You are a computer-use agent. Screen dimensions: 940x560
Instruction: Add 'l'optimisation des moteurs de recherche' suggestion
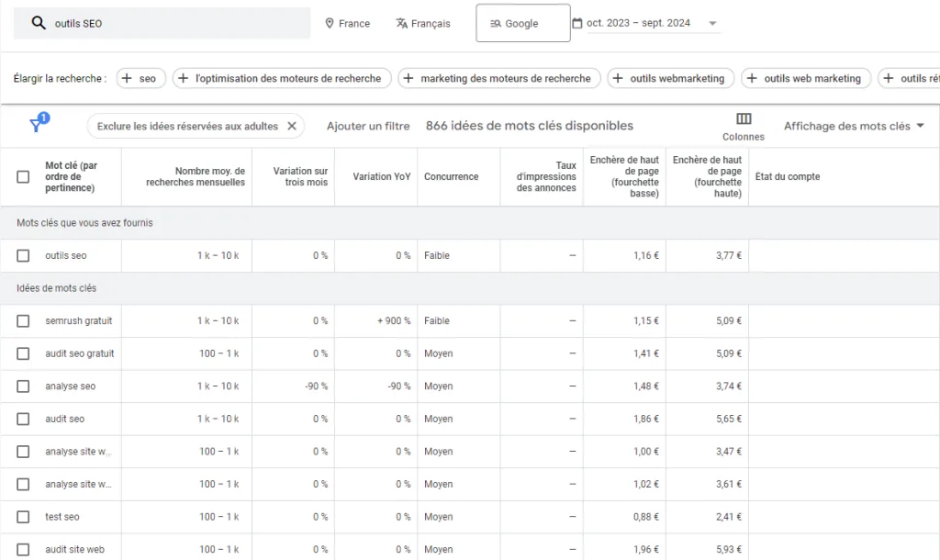pyautogui.click(x=282, y=78)
